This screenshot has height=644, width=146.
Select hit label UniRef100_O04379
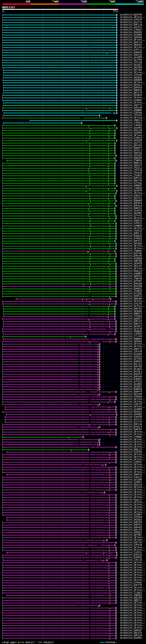click(131, 211)
